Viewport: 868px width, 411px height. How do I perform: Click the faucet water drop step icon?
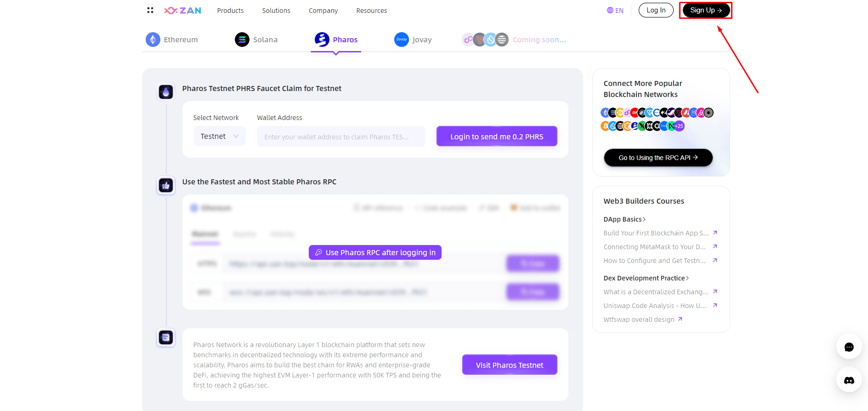[x=166, y=92]
